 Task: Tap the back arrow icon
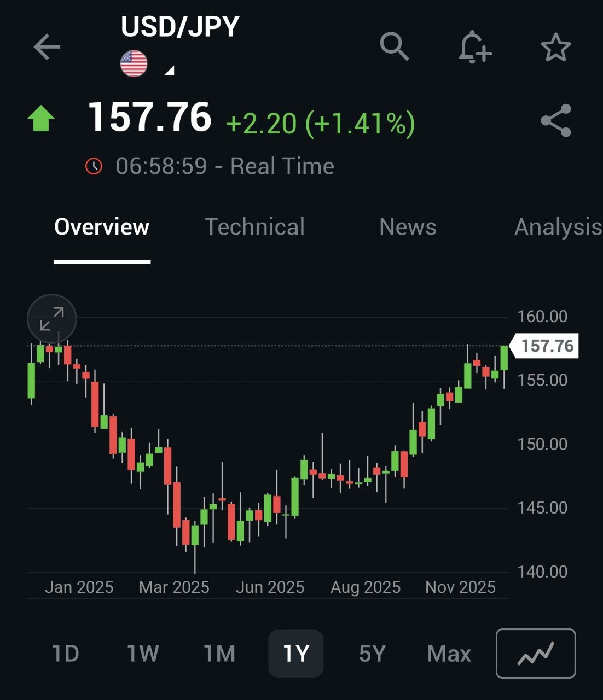click(47, 47)
